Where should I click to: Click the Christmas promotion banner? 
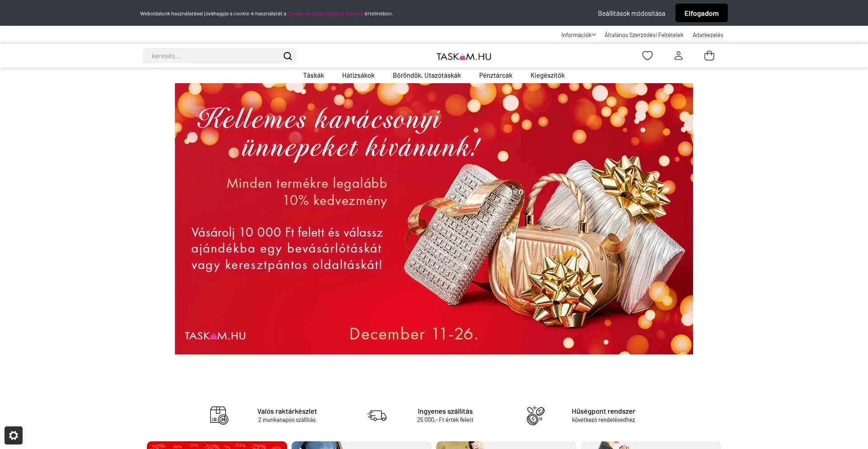pos(434,219)
